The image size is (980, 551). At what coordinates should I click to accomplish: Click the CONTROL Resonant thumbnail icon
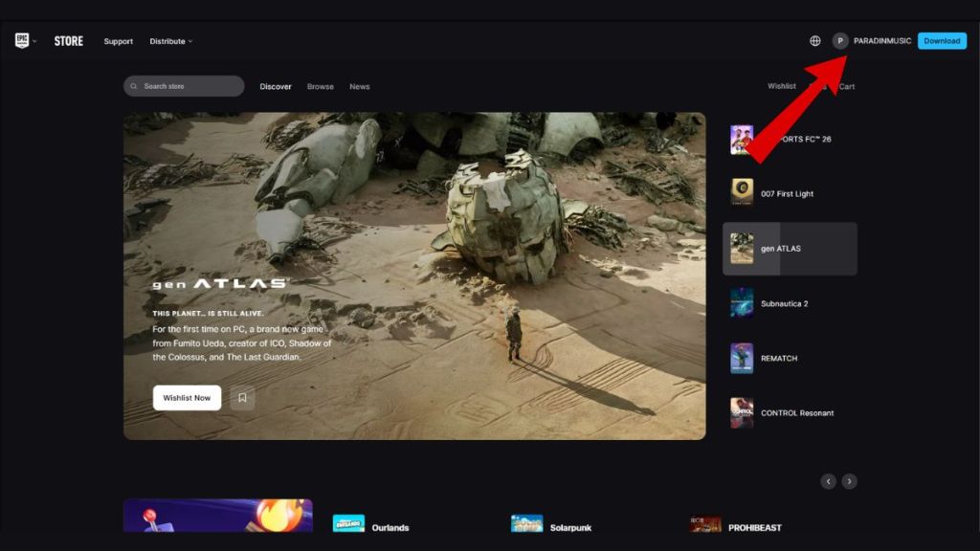click(742, 413)
